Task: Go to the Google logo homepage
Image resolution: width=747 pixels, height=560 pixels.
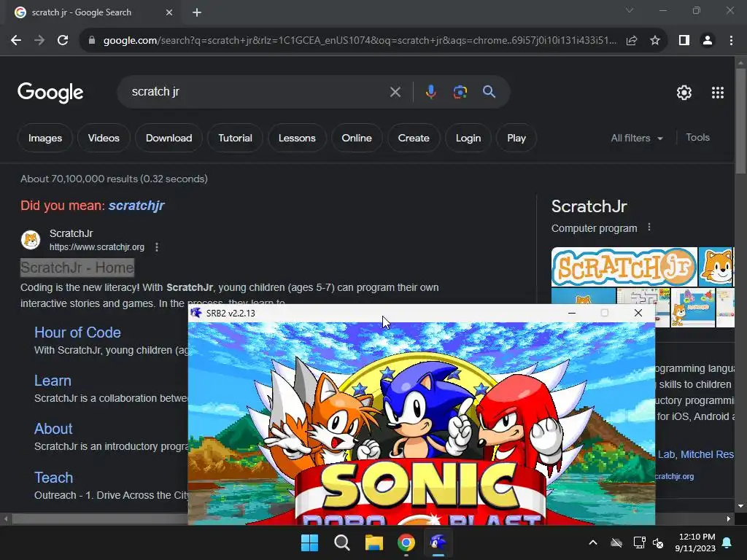Action: click(50, 93)
